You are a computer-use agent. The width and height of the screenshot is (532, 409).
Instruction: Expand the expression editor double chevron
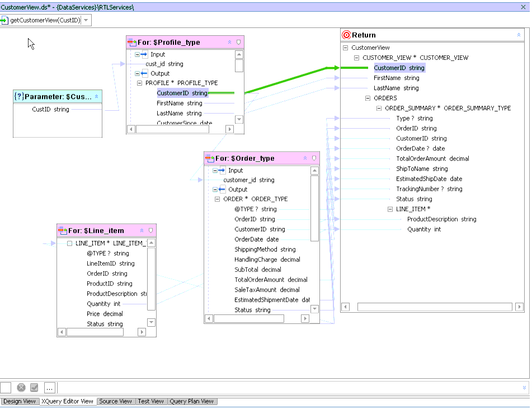[x=524, y=388]
